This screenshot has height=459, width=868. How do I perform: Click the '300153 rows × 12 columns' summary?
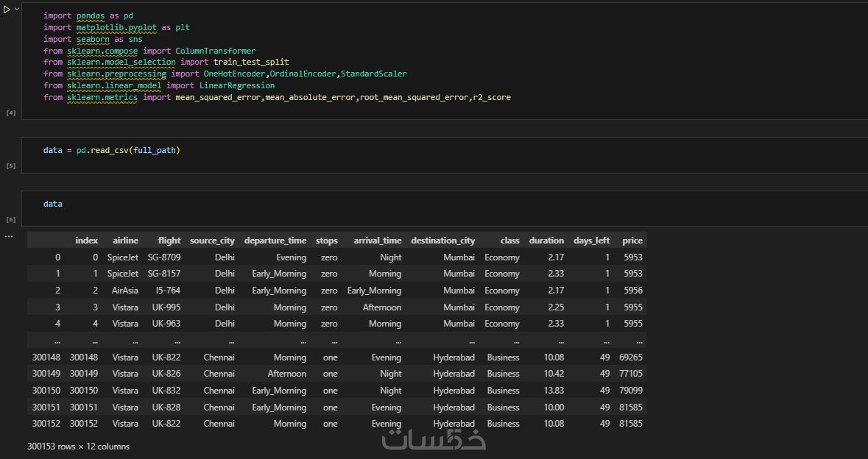pyautogui.click(x=78, y=446)
